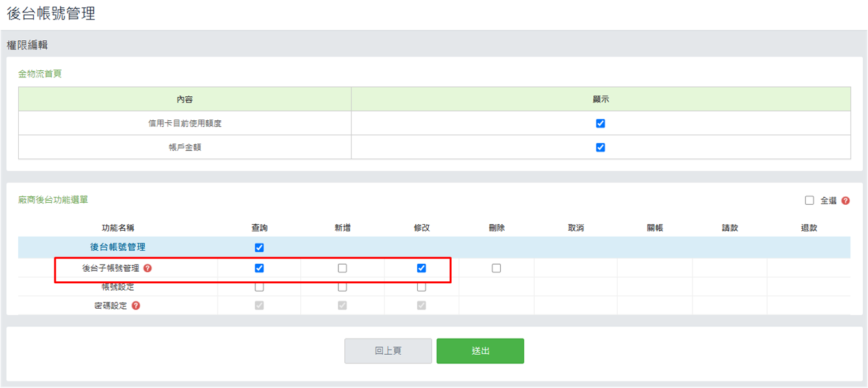Disable 修改 permission for 後台子帳號管理

click(x=422, y=268)
